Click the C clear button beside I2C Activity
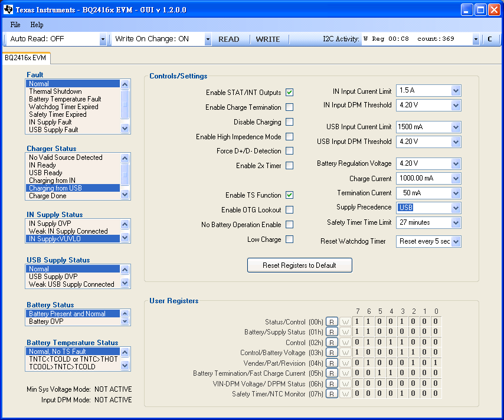The image size is (504, 420). pyautogui.click(x=489, y=39)
